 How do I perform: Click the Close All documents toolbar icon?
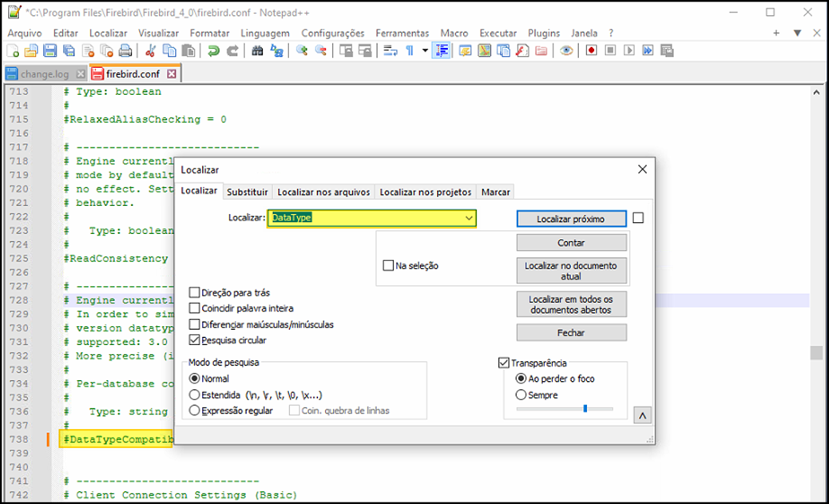point(107,51)
